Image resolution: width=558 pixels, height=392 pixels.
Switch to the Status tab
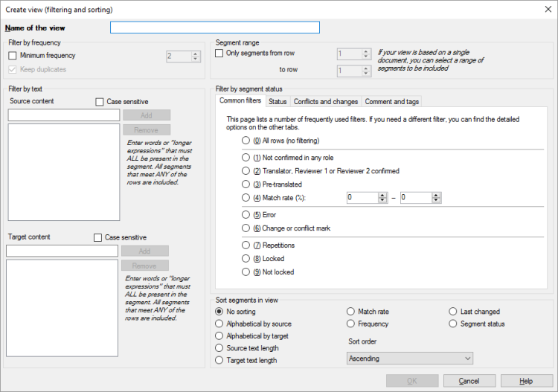[278, 101]
